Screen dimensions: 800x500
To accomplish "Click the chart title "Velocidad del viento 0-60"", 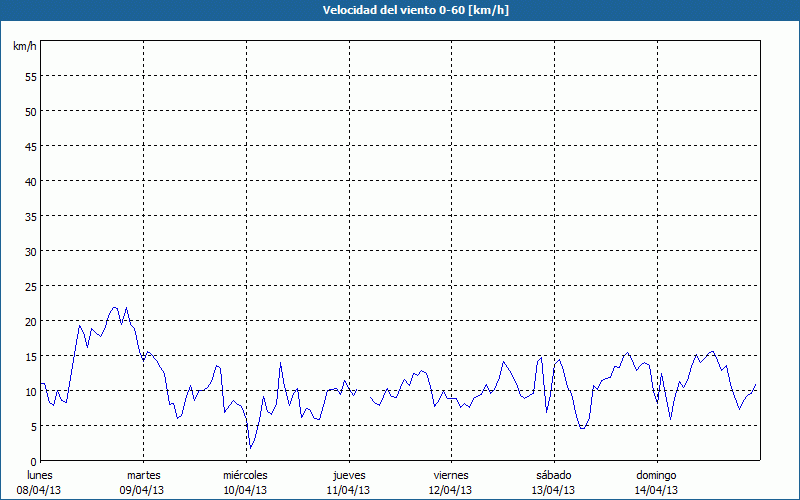I will 399,10.
